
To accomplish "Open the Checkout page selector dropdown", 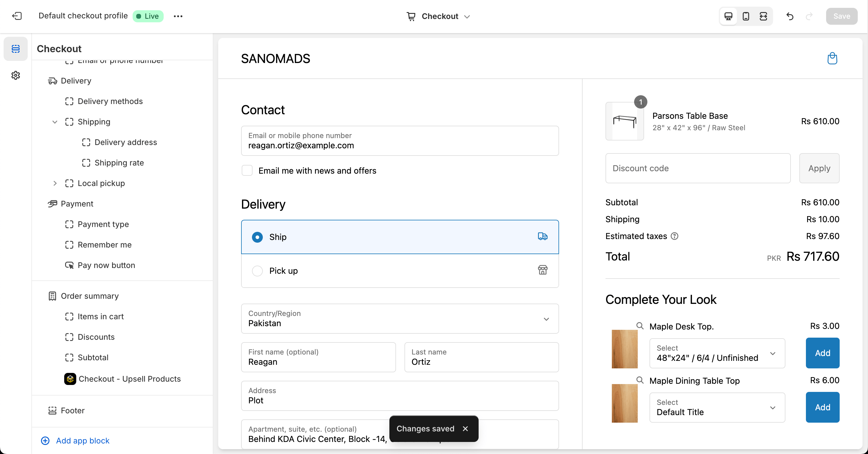I will point(439,16).
